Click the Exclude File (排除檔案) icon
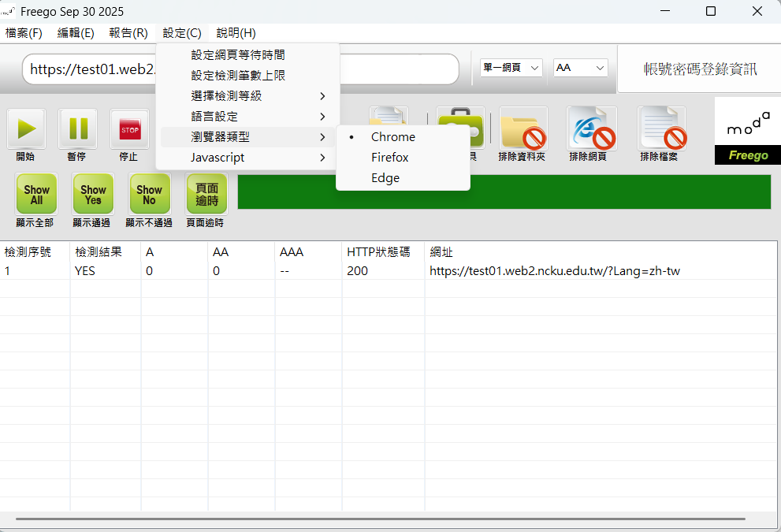 pos(661,128)
